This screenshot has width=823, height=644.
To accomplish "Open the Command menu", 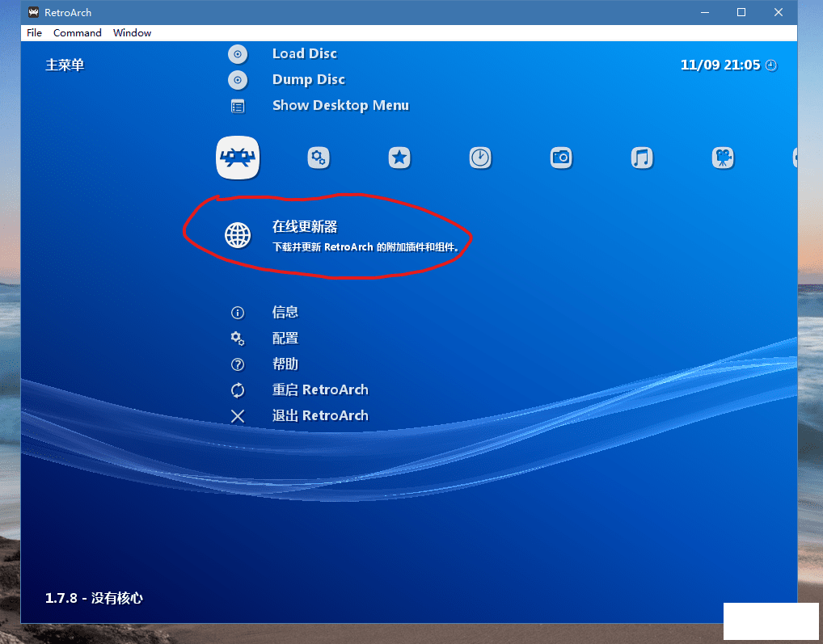I will (77, 33).
